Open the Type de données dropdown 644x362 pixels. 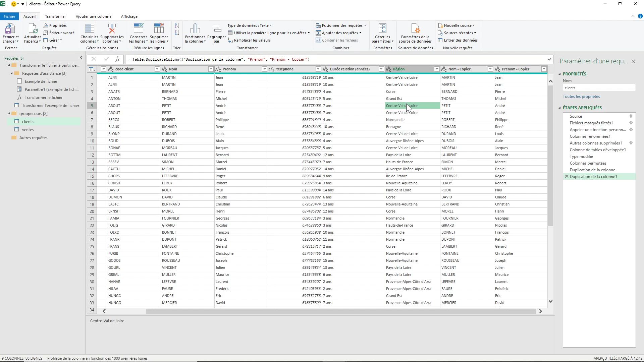click(x=250, y=25)
